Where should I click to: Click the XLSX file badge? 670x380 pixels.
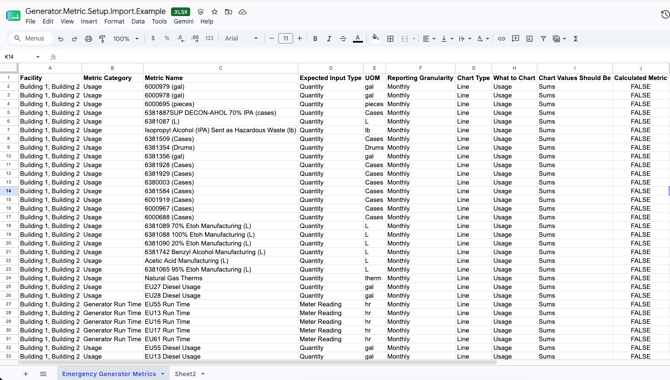(180, 12)
